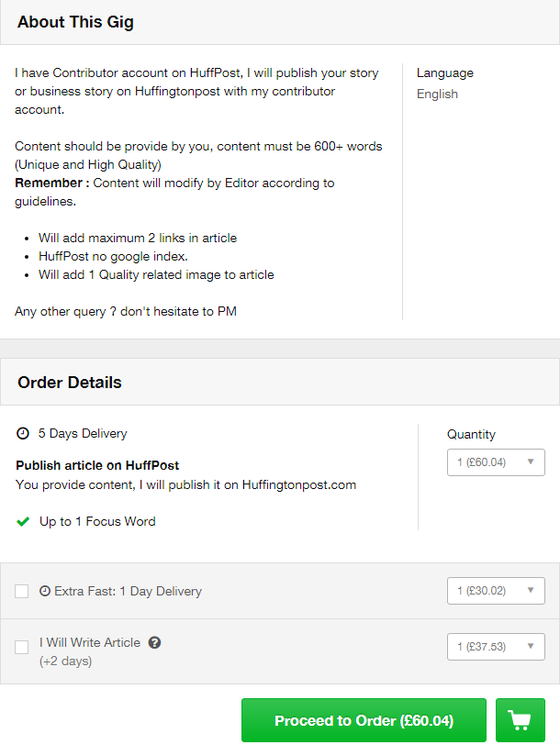Viewport: 560px width, 756px height.
Task: Click the Extra Fast: 1 Day Delivery label
Action: [x=128, y=591]
